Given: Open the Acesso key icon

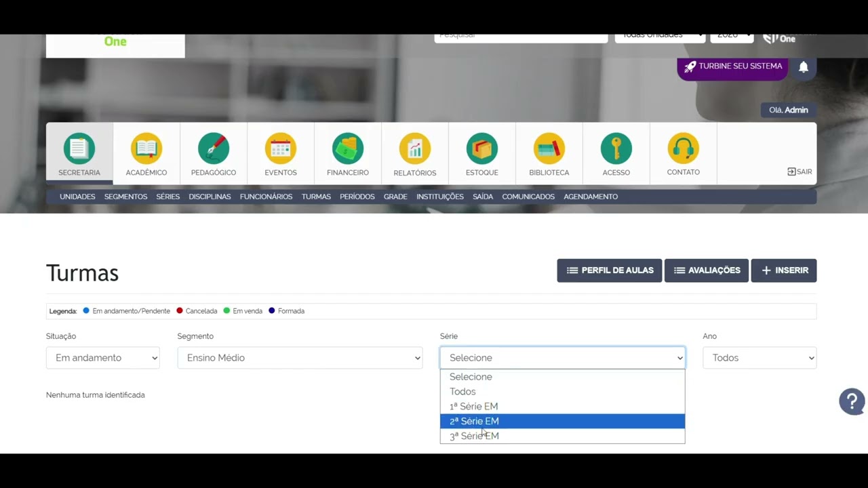Looking at the screenshot, I should 616,148.
